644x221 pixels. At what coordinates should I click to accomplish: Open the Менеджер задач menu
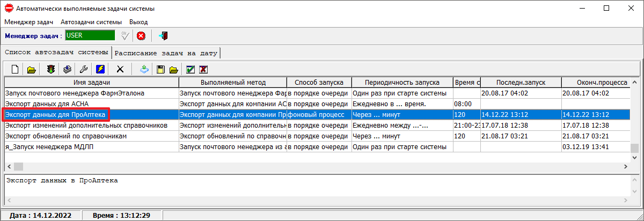click(29, 22)
